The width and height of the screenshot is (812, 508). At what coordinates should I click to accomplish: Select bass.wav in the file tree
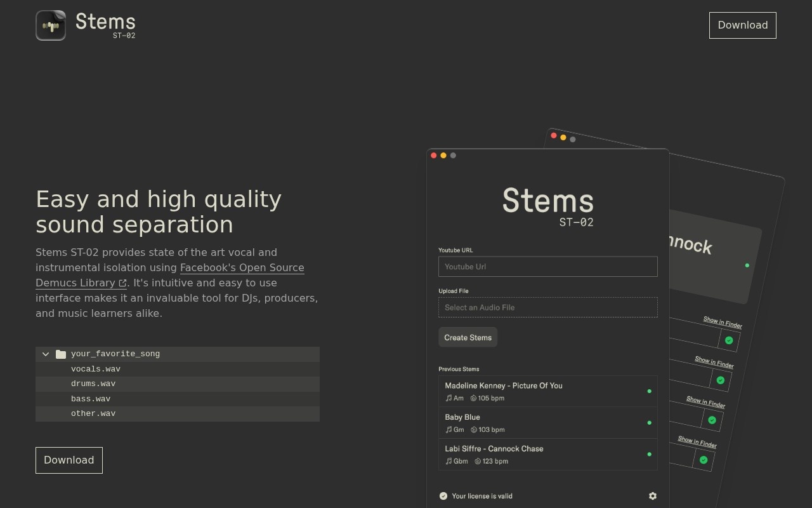(178, 399)
